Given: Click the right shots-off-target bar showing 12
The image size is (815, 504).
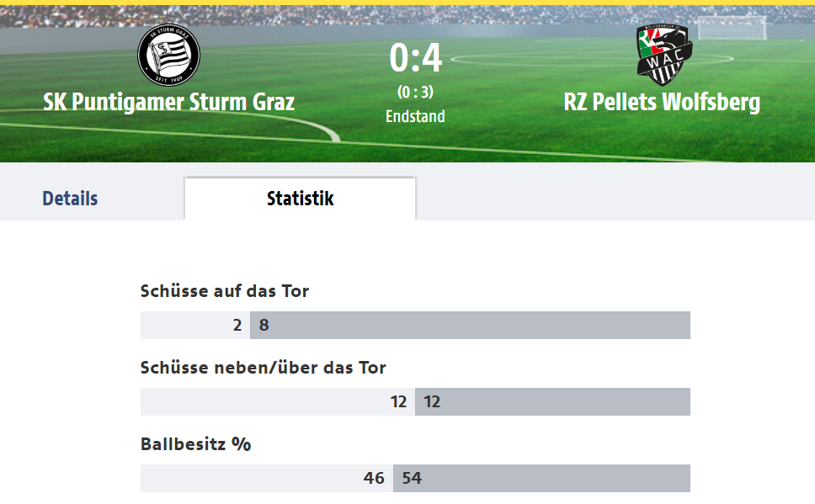Looking at the screenshot, I should click(552, 401).
